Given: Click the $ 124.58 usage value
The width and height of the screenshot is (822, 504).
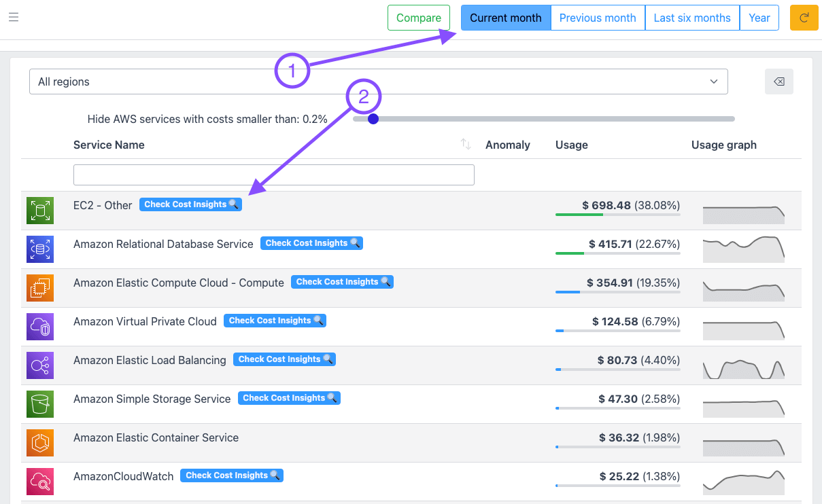Looking at the screenshot, I should click(x=615, y=321).
